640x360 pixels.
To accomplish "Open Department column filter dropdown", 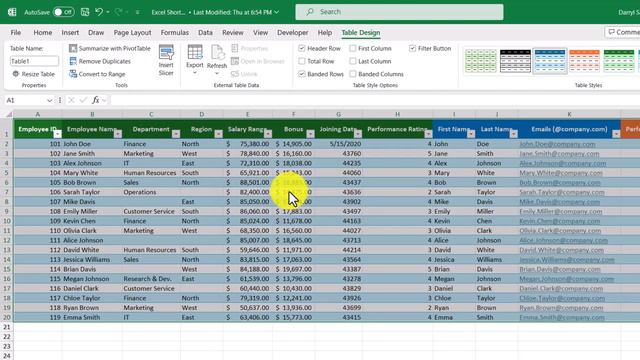I will point(176,134).
